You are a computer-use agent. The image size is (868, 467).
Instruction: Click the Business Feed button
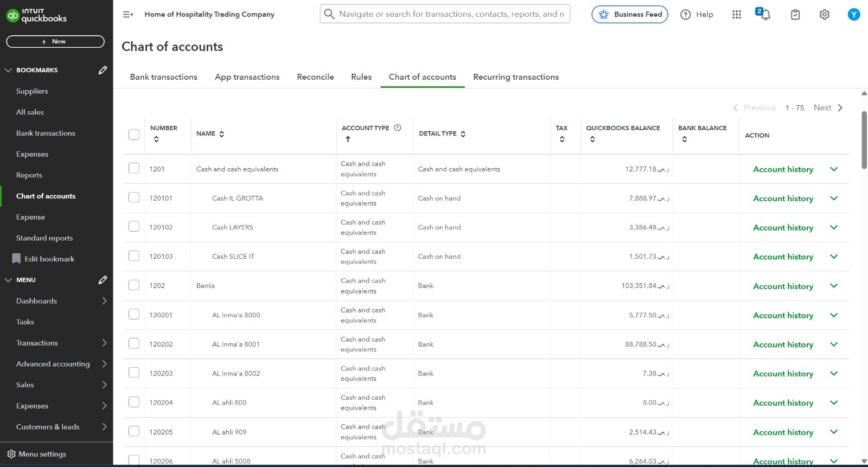[629, 15]
